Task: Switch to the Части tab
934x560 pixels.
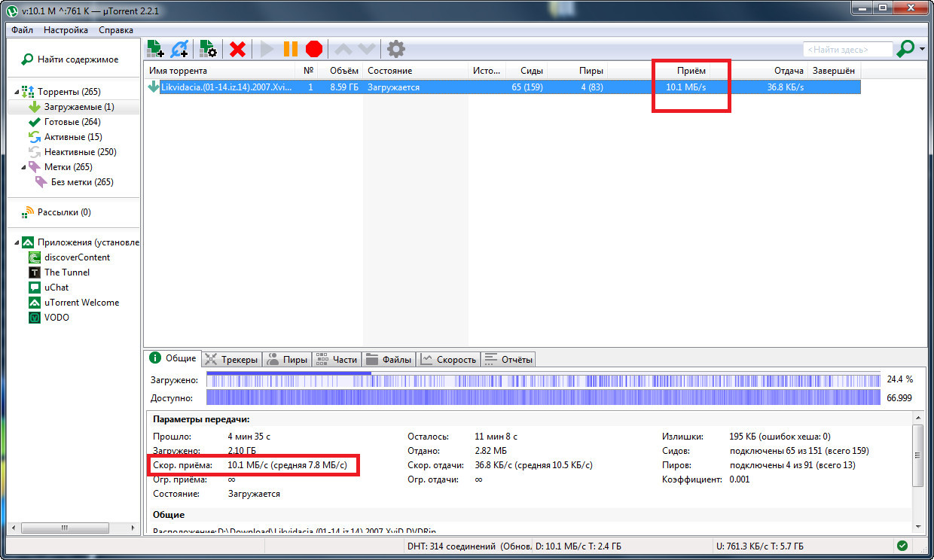Action: click(337, 359)
